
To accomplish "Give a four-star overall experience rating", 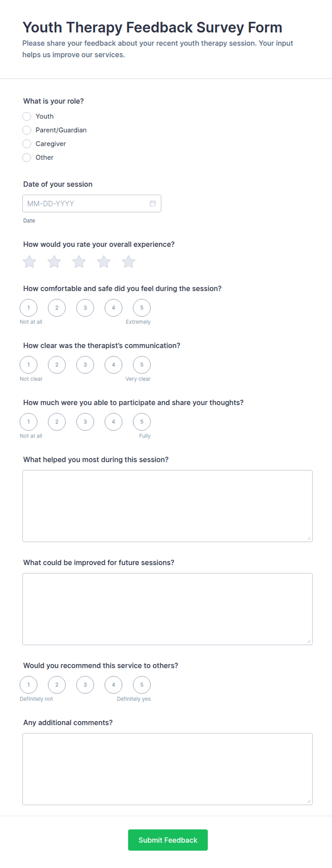I will [104, 262].
